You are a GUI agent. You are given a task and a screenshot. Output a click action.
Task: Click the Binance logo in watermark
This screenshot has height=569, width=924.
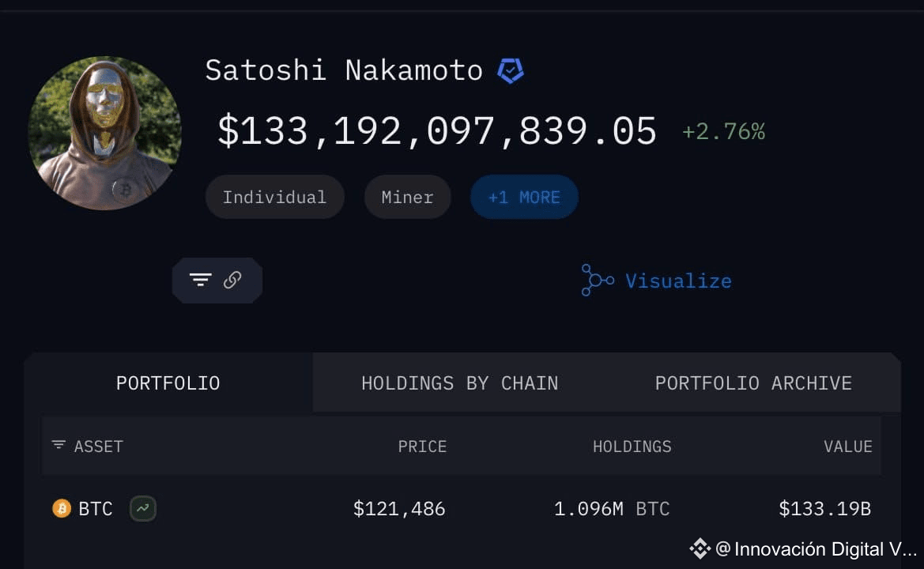pos(700,548)
